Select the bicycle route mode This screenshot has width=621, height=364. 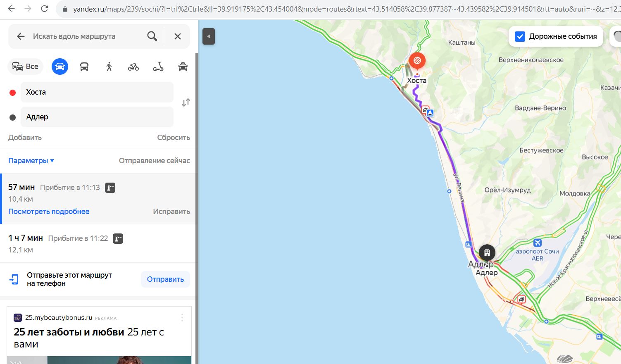coord(133,67)
